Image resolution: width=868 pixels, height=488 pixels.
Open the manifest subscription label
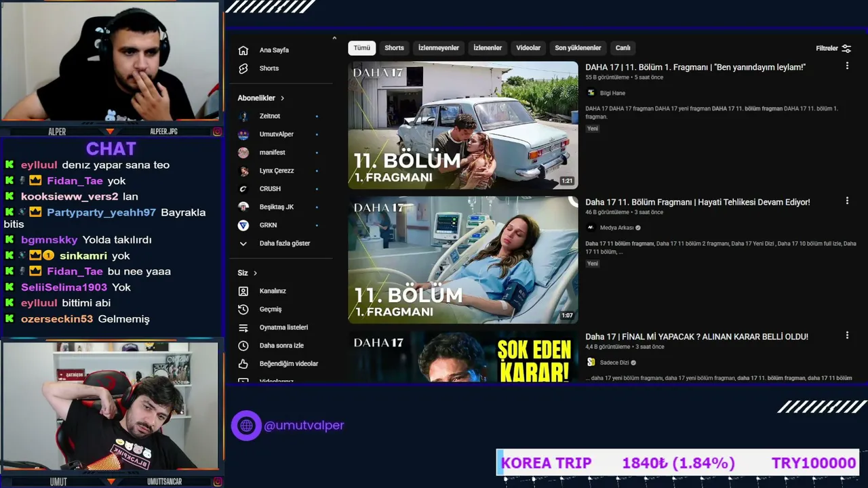point(273,152)
